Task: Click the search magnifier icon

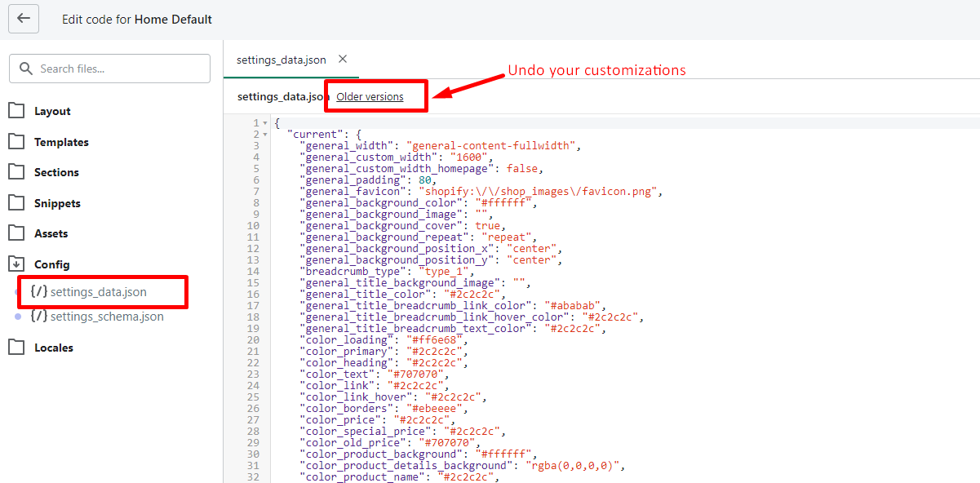Action: (x=26, y=69)
